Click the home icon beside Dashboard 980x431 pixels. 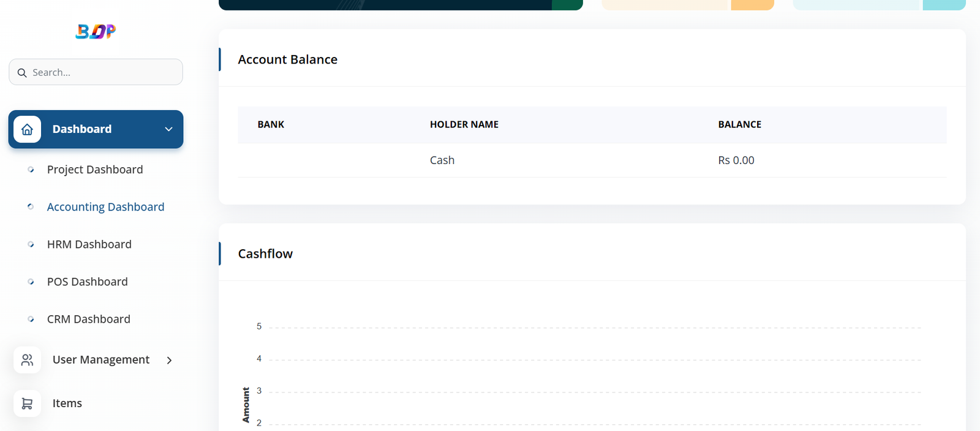click(x=27, y=129)
